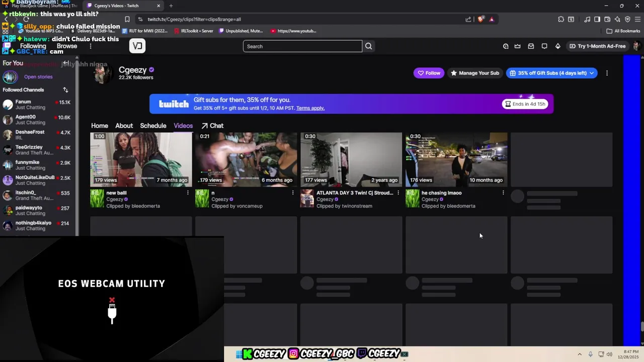Open All Bookmarks folder
The height and width of the screenshot is (362, 644).
pyautogui.click(x=623, y=31)
